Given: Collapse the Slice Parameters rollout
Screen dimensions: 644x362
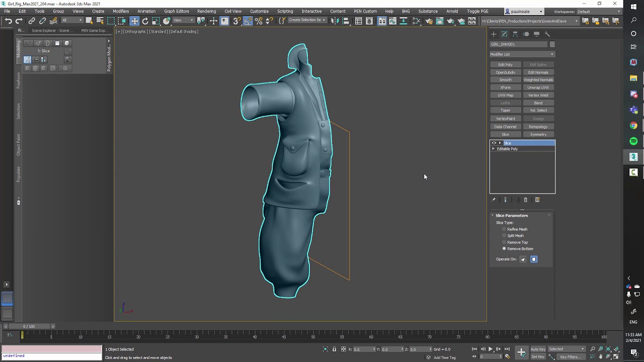Looking at the screenshot, I should pyautogui.click(x=493, y=216).
